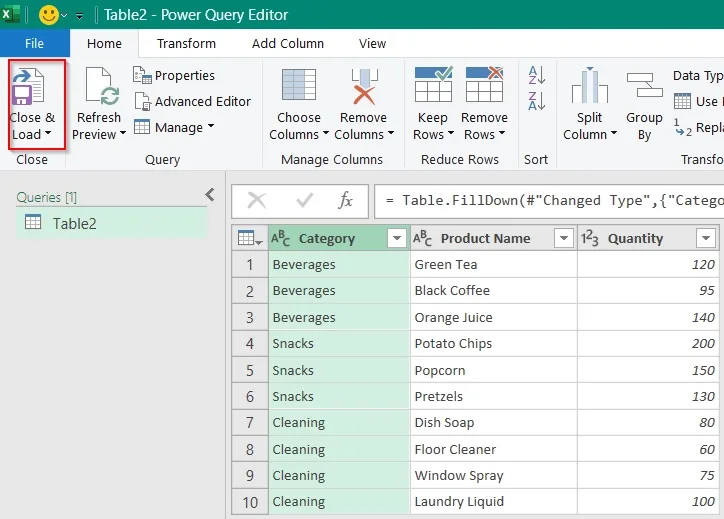The width and height of the screenshot is (724, 519).
Task: Confirm the formula with the checkmark icon
Action: [305, 200]
